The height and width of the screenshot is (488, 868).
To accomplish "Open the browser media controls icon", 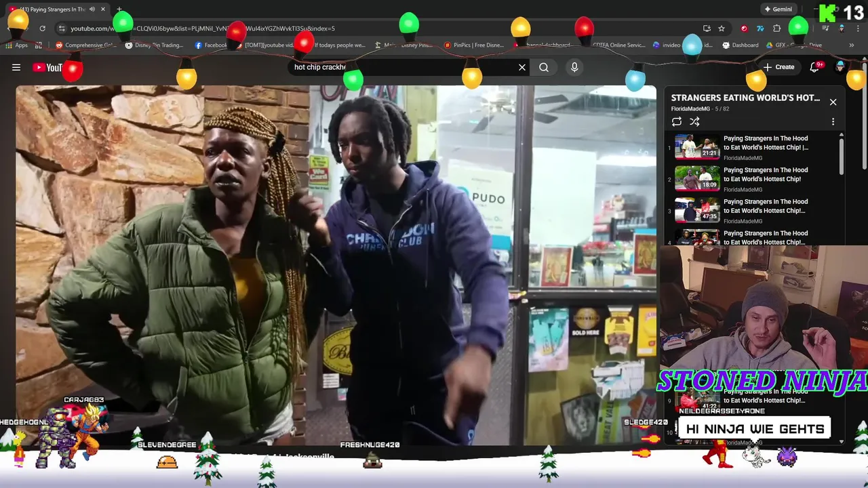I will coord(825,28).
